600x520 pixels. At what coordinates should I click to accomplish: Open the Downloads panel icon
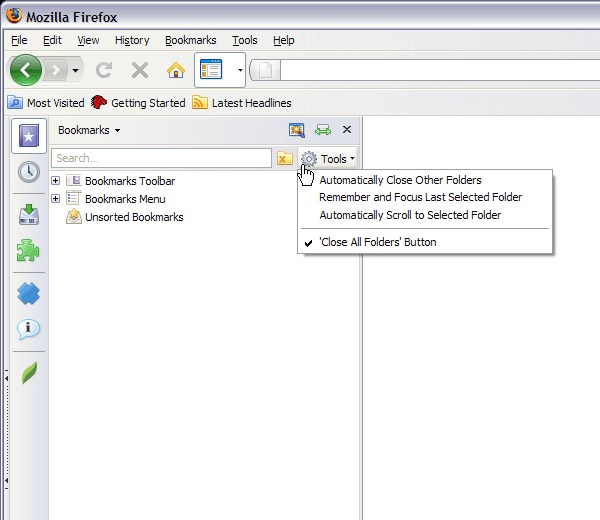pyautogui.click(x=29, y=215)
